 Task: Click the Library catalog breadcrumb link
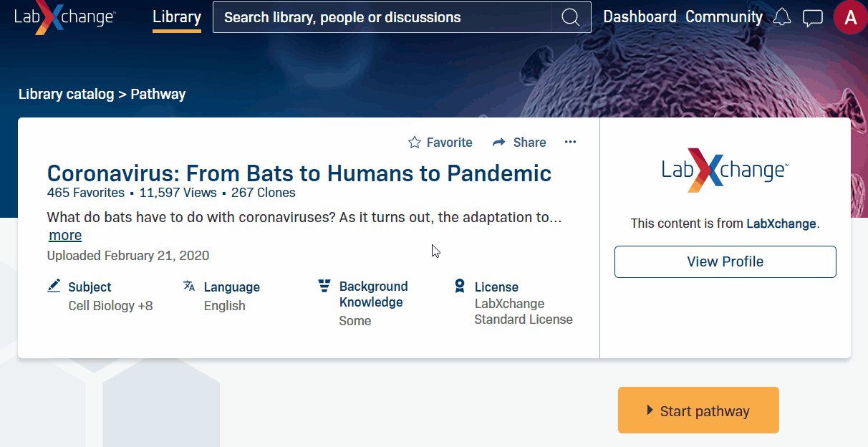point(66,94)
